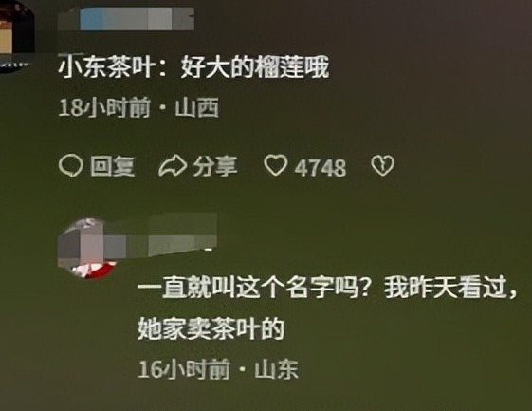Click the 分享 share label
The width and height of the screenshot is (532, 411).
point(215,166)
